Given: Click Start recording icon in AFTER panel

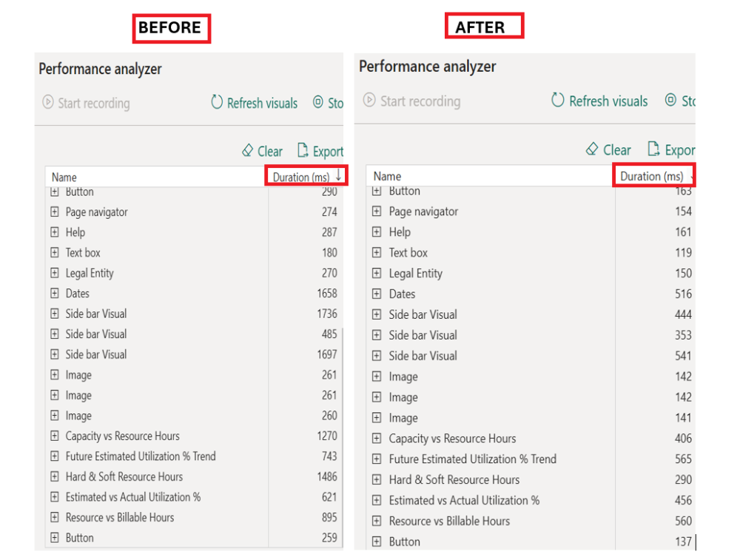Looking at the screenshot, I should pos(370,101).
